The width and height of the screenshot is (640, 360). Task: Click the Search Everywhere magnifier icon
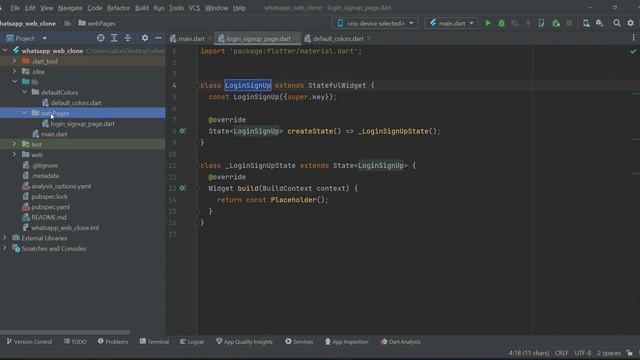pyautogui.click(x=617, y=24)
